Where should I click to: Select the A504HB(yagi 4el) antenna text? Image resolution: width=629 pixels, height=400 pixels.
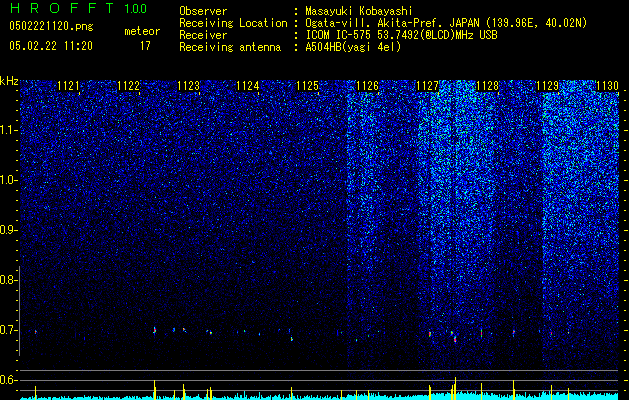tap(353, 47)
